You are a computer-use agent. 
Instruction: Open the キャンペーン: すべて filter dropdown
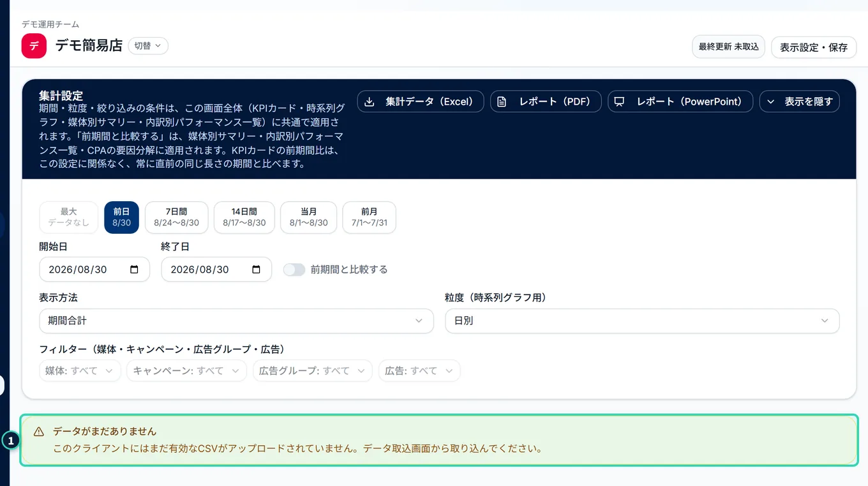[186, 370]
